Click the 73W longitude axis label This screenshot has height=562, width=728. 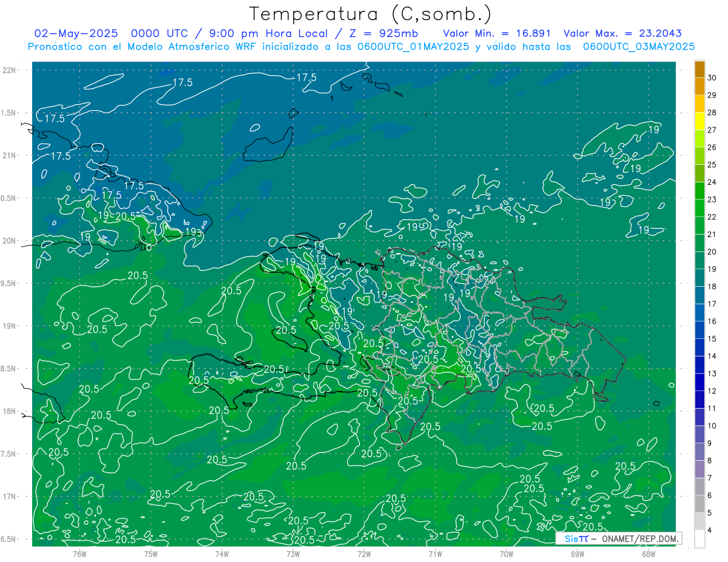(x=293, y=554)
